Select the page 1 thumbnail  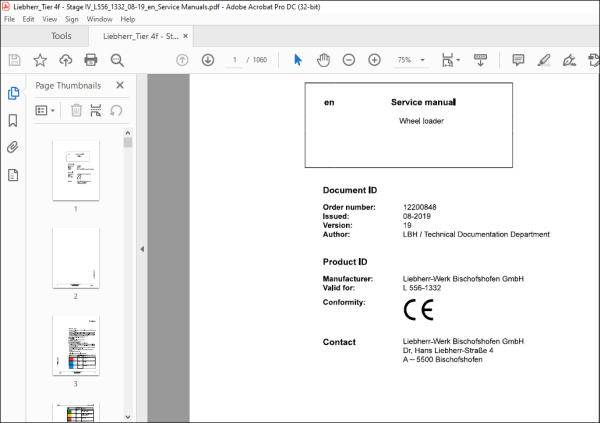coord(76,170)
